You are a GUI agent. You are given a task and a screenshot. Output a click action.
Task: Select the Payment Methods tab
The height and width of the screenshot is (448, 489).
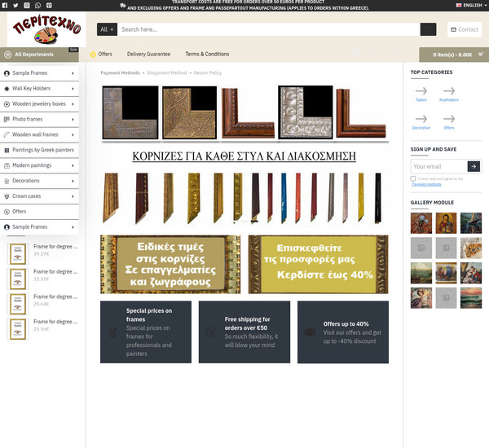[x=120, y=72]
